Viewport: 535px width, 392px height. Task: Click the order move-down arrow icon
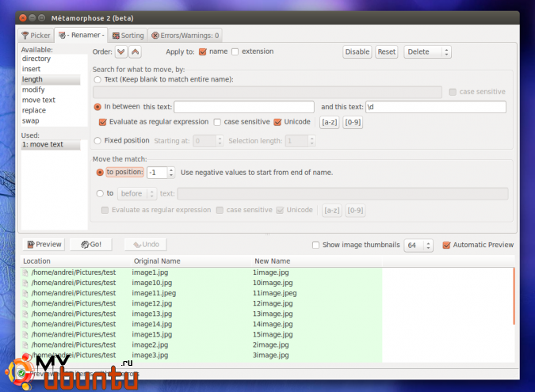120,52
